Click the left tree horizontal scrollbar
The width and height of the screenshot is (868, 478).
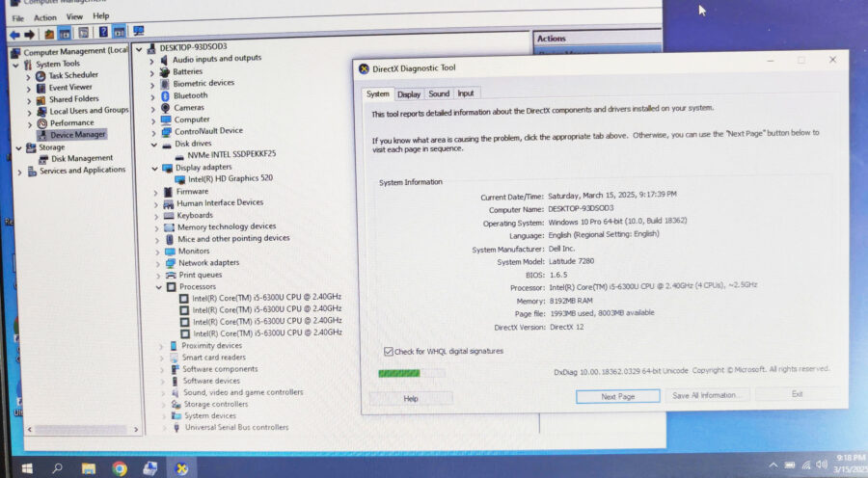(81, 429)
